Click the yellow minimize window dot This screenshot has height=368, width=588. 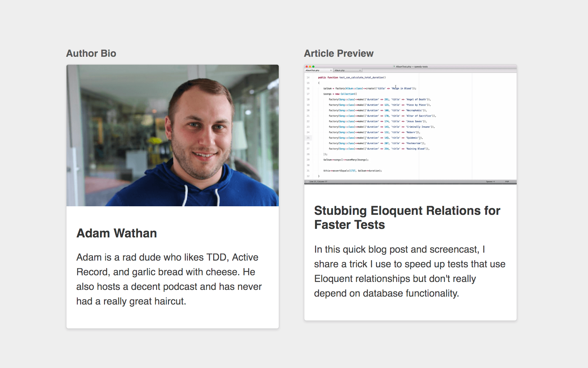tap(310, 67)
